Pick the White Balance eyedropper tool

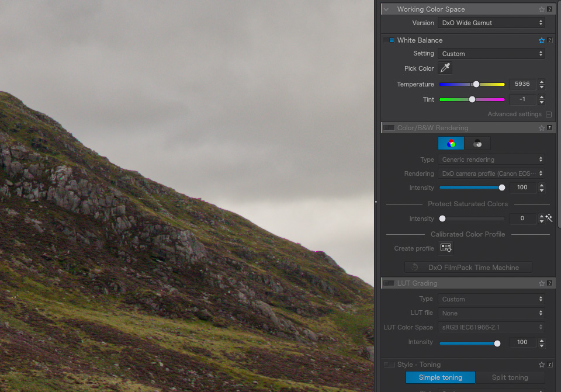(x=445, y=68)
